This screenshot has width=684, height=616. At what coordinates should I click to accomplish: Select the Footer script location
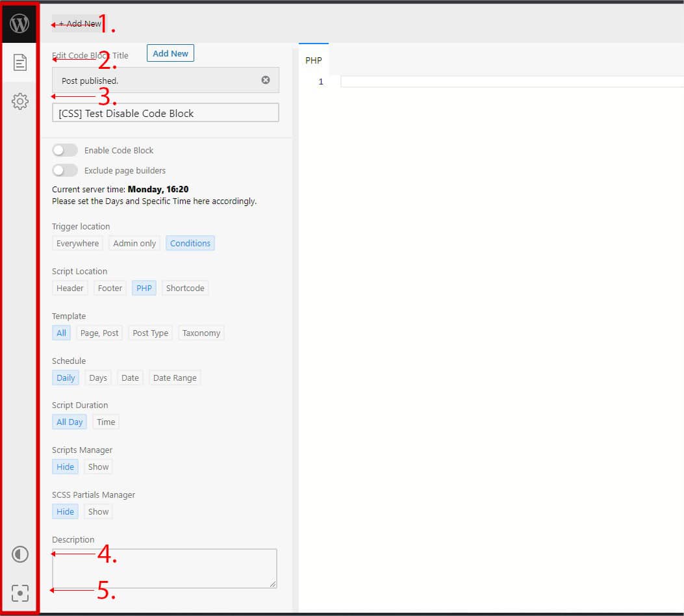tap(110, 288)
